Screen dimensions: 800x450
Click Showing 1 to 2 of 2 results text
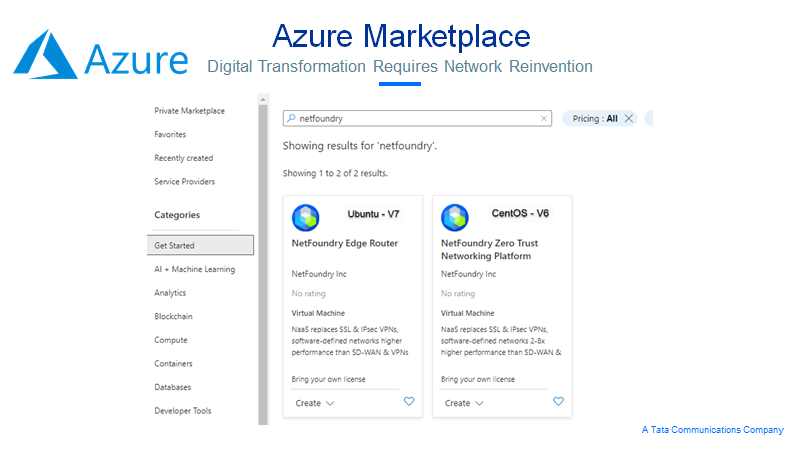pos(335,173)
